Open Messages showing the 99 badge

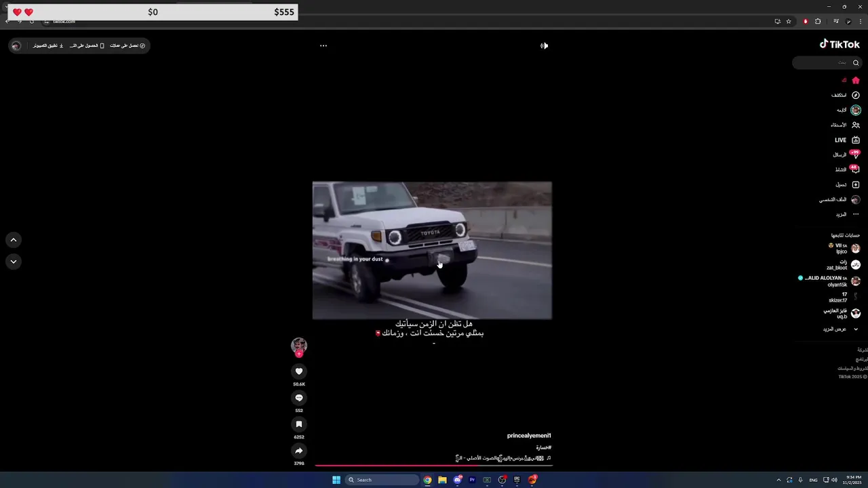[x=846, y=155]
